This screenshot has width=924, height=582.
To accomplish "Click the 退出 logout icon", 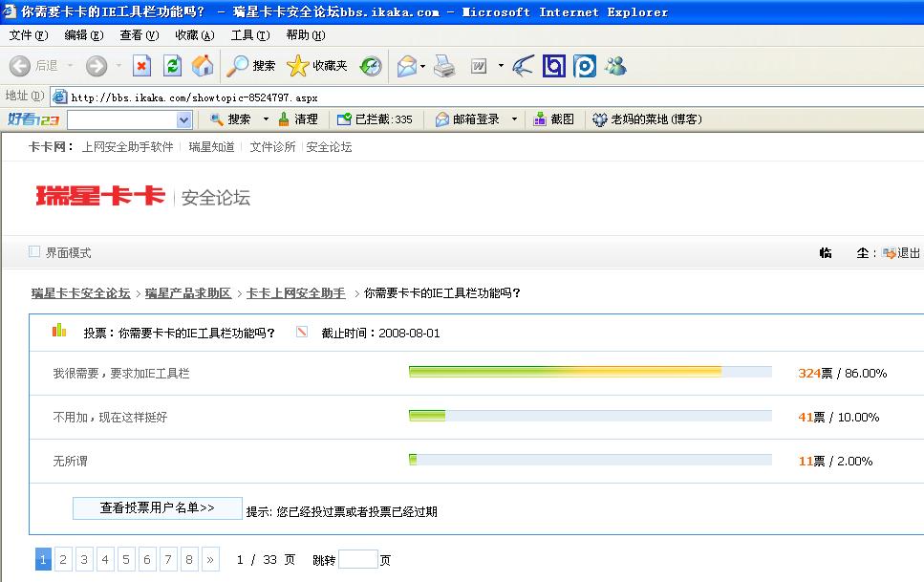I will click(889, 253).
